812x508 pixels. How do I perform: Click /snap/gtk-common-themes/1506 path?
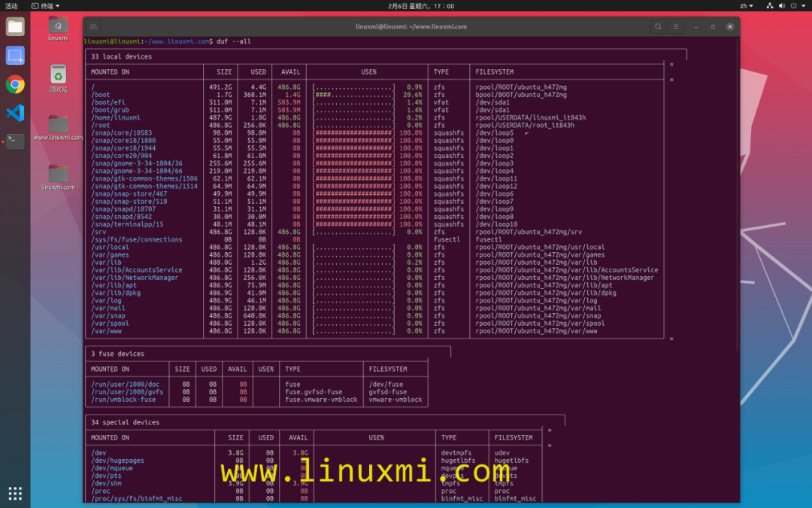tap(144, 178)
